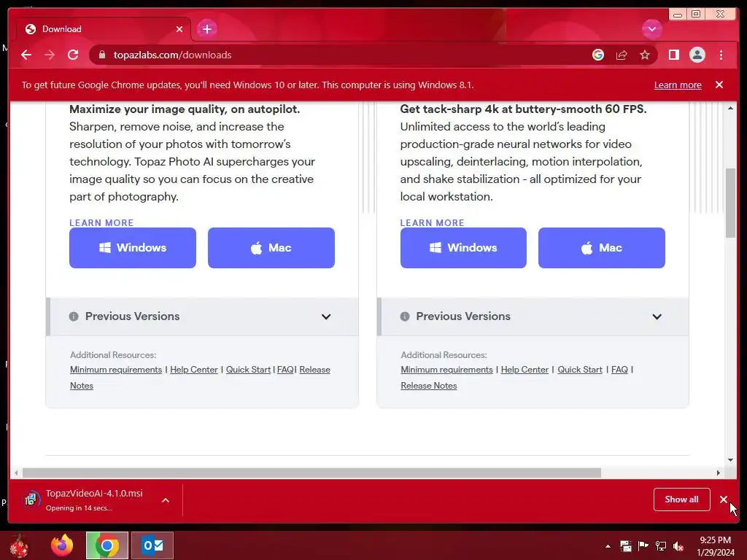Click the scroll down arrow

coord(730,460)
